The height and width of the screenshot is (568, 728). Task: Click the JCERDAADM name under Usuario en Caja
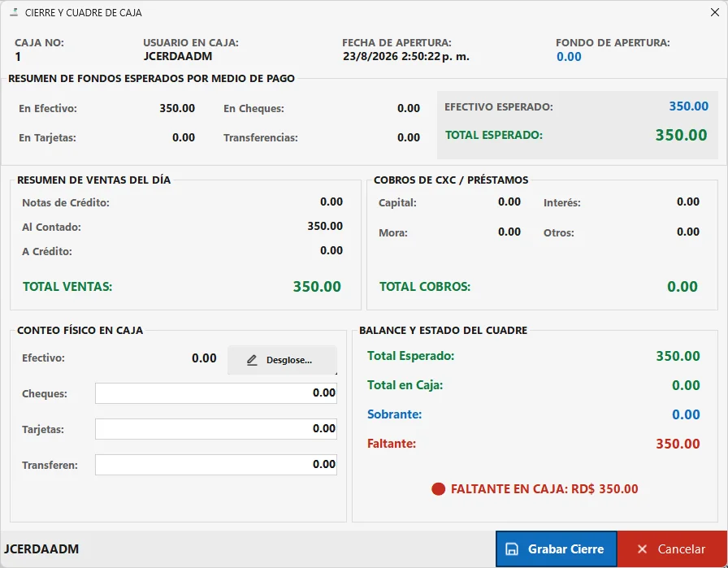(x=178, y=56)
